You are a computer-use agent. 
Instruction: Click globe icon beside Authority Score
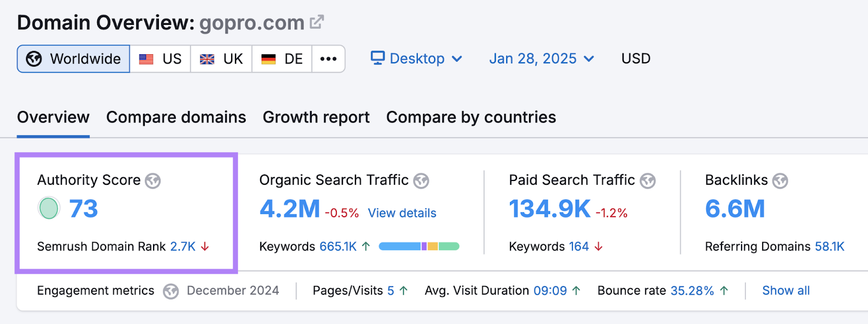[153, 181]
